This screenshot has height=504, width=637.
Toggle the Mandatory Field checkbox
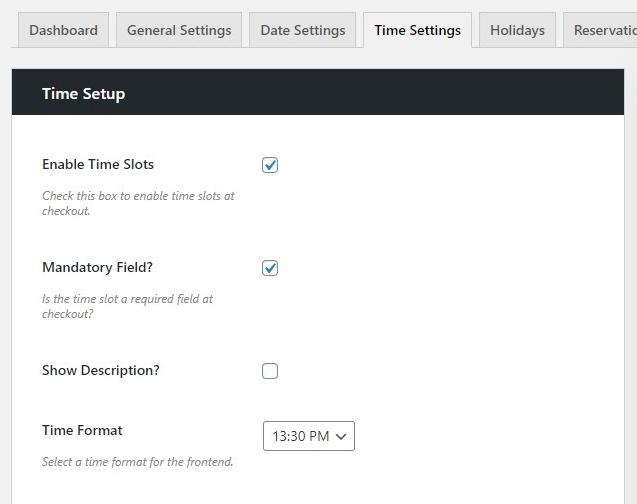(270, 268)
